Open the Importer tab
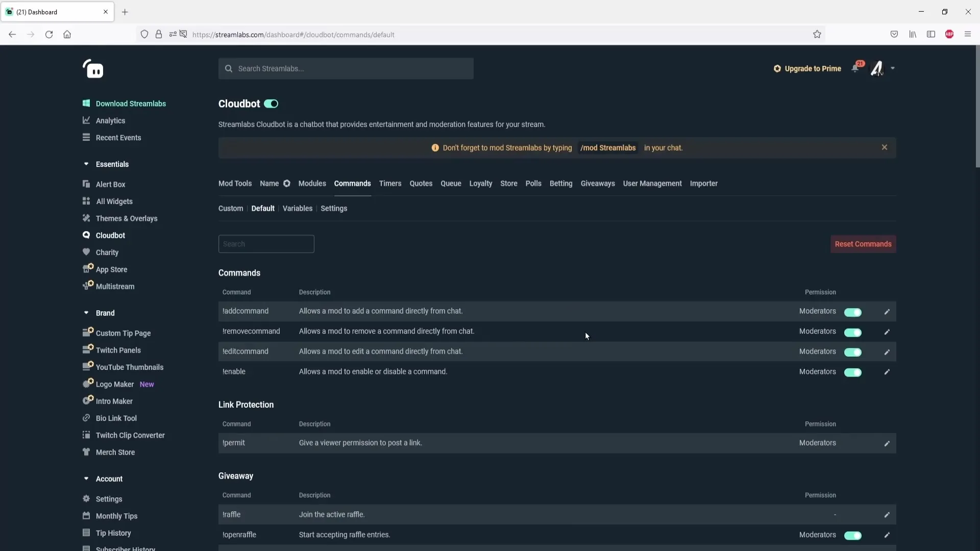Screen dimensions: 980x551 click(x=703, y=183)
